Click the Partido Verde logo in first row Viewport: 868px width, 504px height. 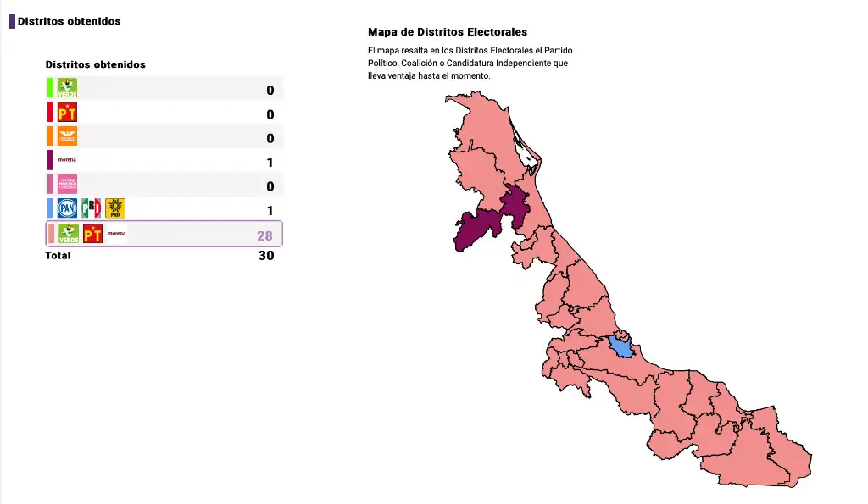point(68,88)
